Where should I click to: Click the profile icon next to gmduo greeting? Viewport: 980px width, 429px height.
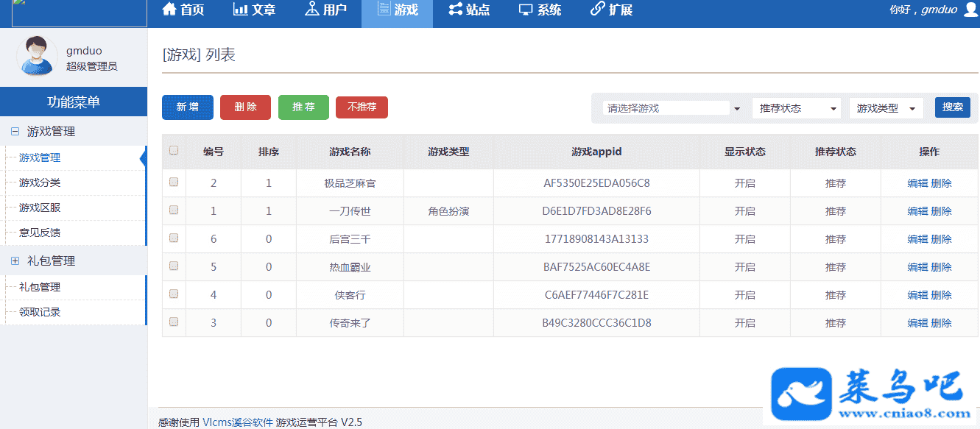pyautogui.click(x=970, y=10)
